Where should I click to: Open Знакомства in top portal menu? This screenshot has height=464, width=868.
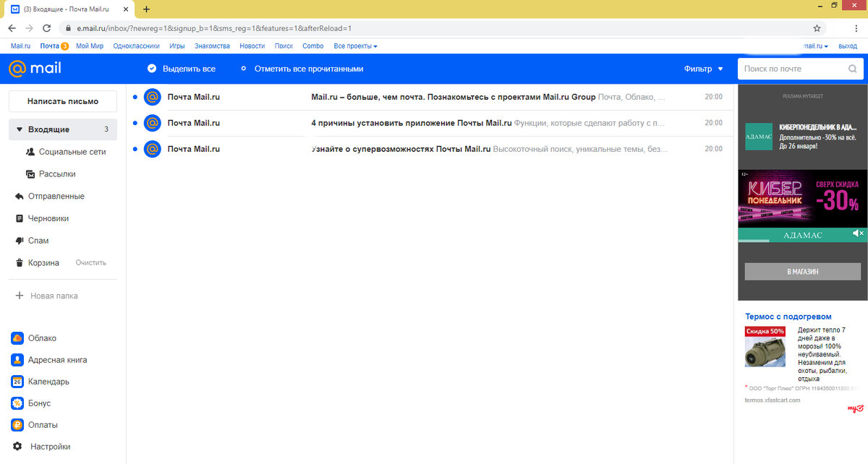click(212, 46)
